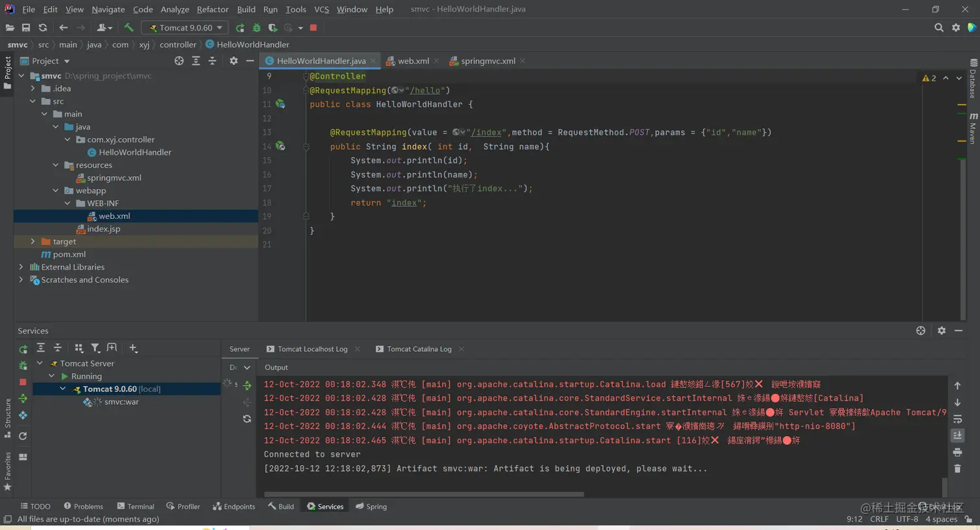Click the Update application icon in the Services sidebar
980x530 pixels.
tap(23, 399)
